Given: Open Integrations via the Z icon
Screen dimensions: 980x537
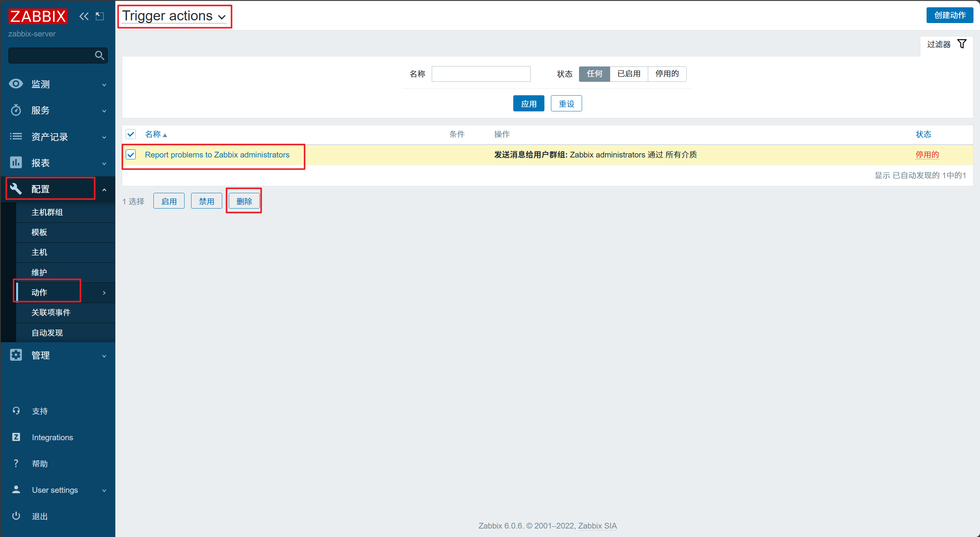Looking at the screenshot, I should pos(16,437).
